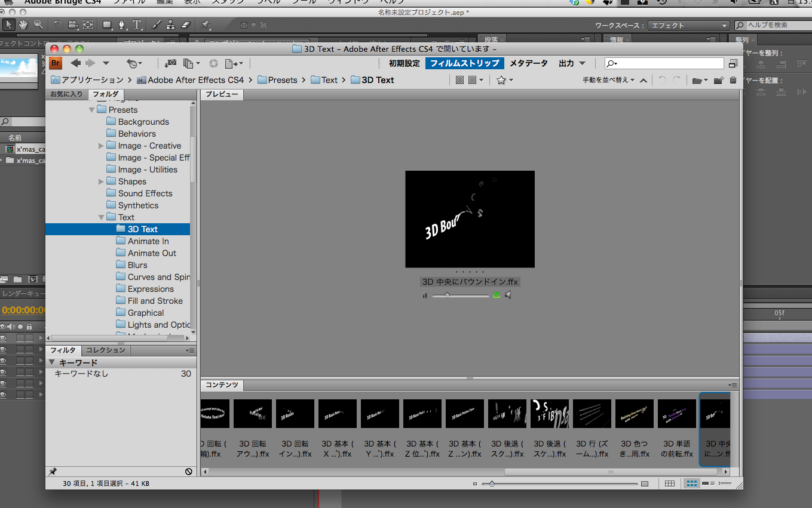Image resolution: width=812 pixels, height=508 pixels.
Task: Go to アプリケーション in path bar
Action: pos(87,80)
